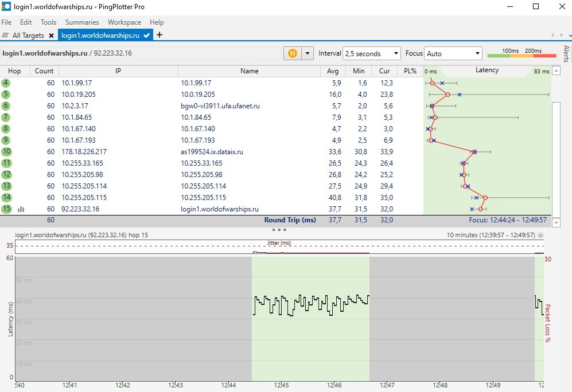Click the IP address 10.255.205.115
This screenshot has height=392, width=572.
(x=84, y=198)
